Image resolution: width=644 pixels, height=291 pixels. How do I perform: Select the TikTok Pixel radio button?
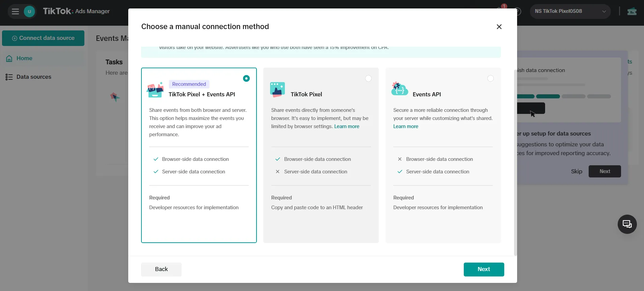pyautogui.click(x=368, y=78)
